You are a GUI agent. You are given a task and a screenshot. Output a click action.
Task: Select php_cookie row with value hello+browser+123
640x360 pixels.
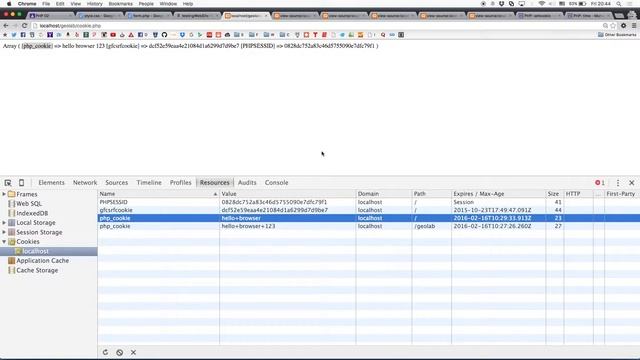tap(369, 226)
